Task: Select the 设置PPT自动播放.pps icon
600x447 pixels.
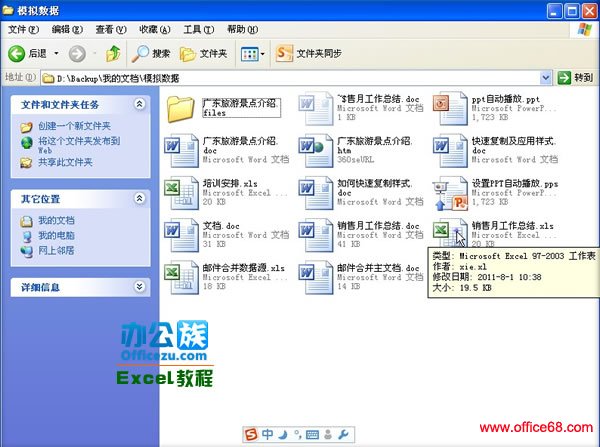Action: [x=450, y=194]
